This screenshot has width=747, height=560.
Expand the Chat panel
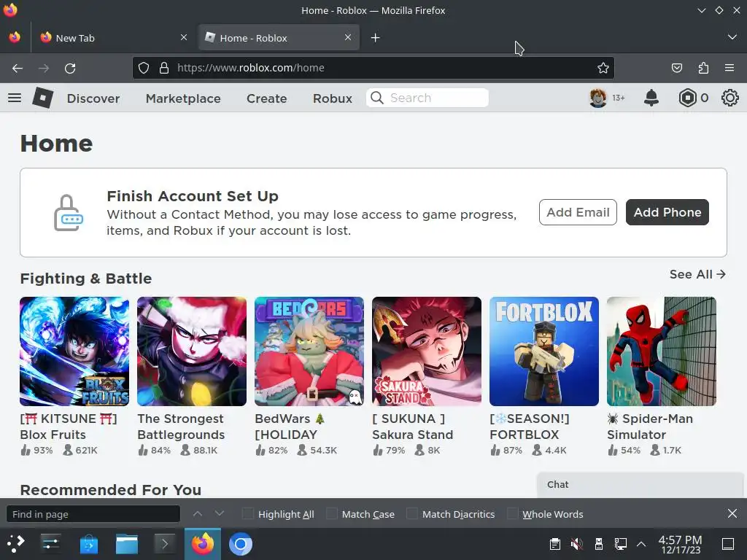click(x=640, y=485)
